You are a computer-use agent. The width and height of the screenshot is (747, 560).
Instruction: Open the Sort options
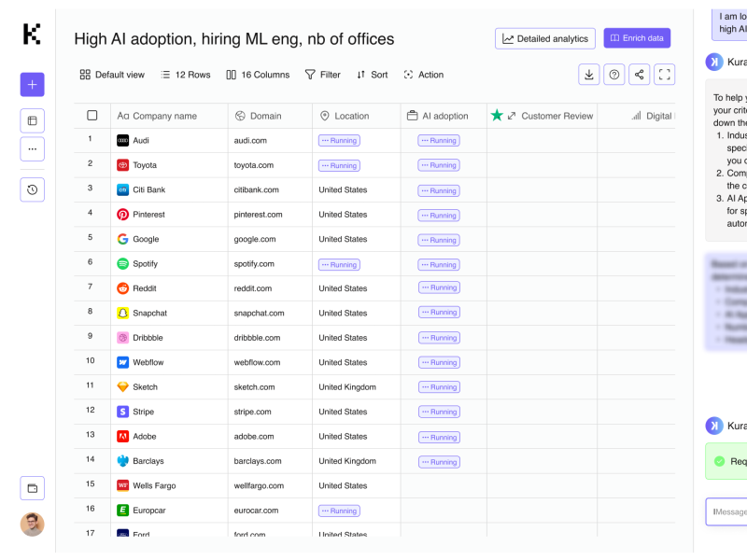coord(372,75)
